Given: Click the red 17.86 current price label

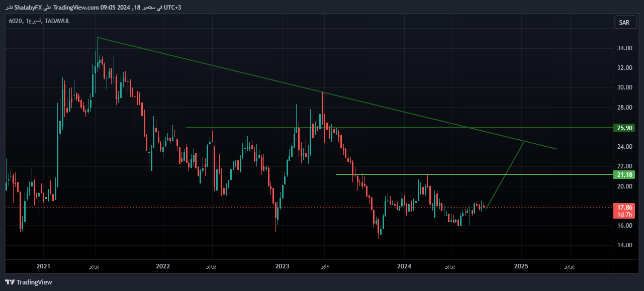Looking at the screenshot, I should point(624,207).
